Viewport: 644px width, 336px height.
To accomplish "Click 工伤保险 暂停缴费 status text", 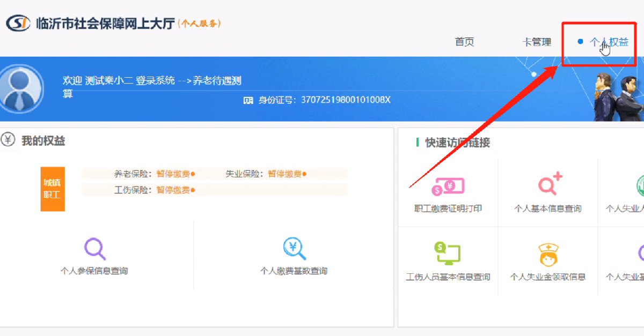I will tap(173, 190).
